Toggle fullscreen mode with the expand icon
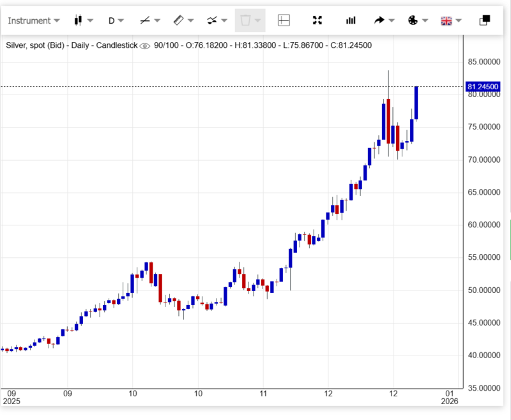This screenshot has width=511, height=420. [317, 20]
